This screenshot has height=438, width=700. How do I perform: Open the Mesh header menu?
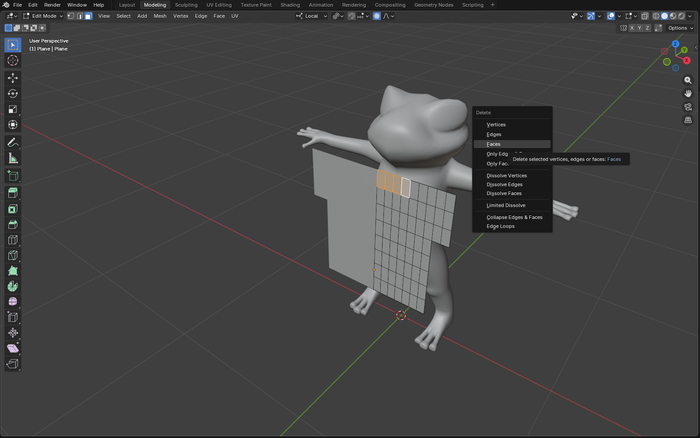(x=160, y=16)
